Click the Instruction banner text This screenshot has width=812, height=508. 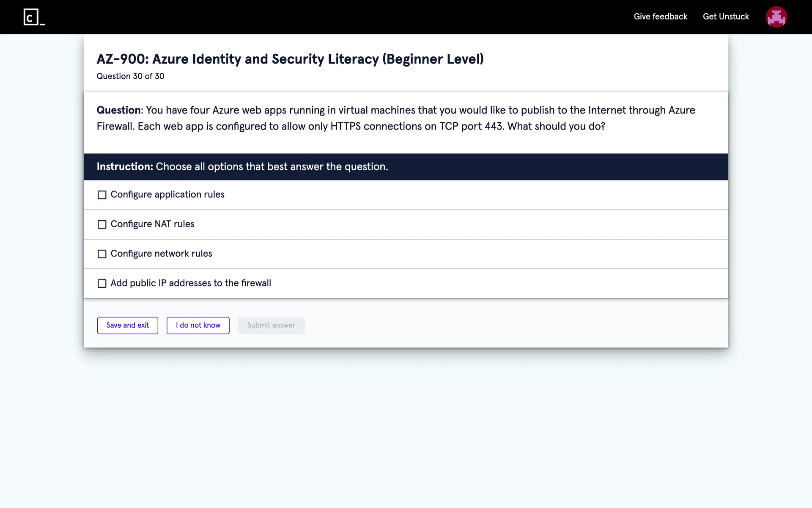pos(242,167)
